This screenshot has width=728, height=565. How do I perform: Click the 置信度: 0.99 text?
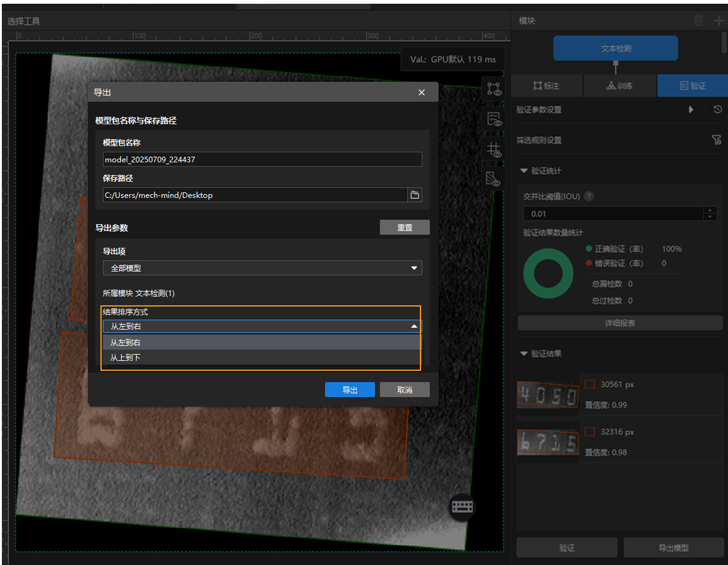click(606, 405)
